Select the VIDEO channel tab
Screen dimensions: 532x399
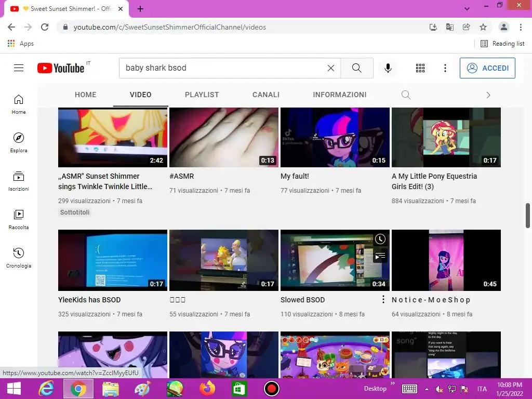click(140, 95)
